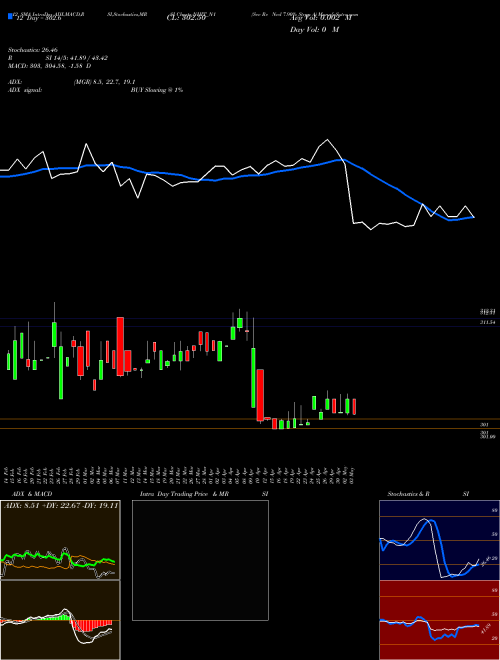
Task: Click the 'ADX signal:' label
Action: (x=25, y=90)
